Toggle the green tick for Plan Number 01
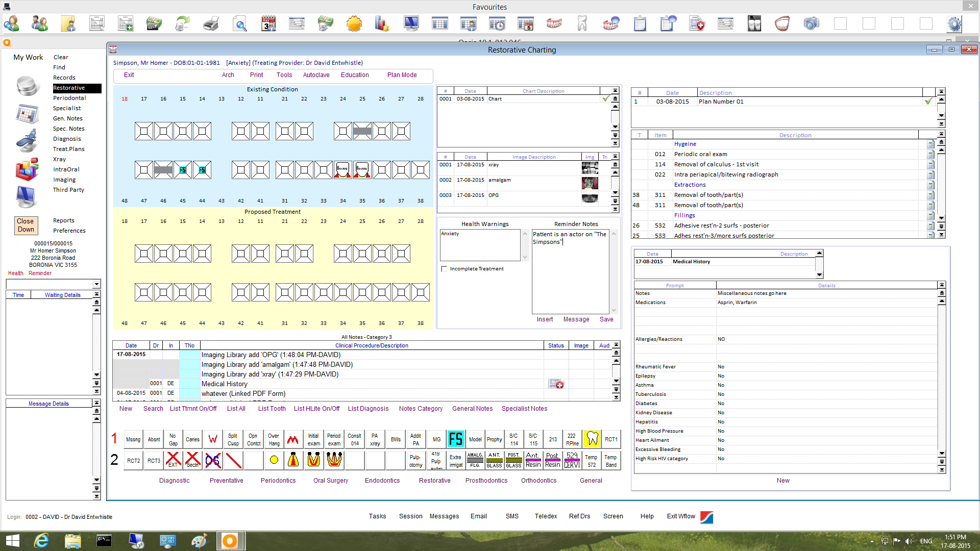Image resolution: width=980 pixels, height=551 pixels. pos(928,102)
